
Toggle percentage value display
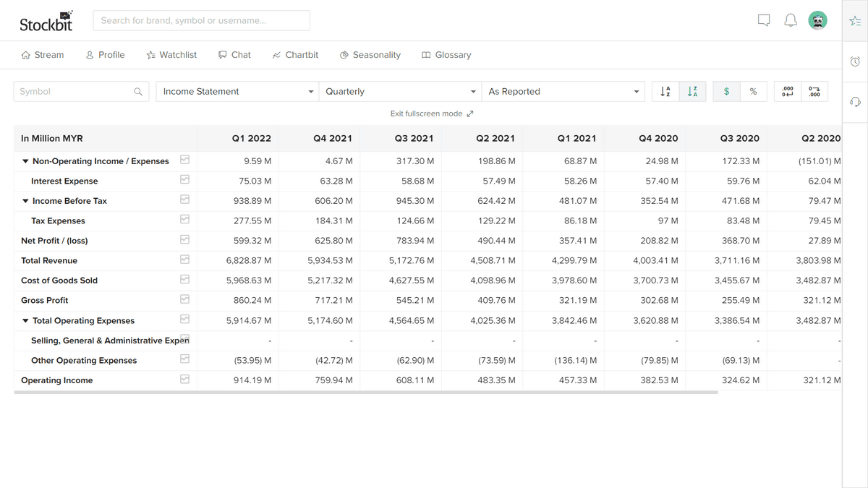pos(753,91)
